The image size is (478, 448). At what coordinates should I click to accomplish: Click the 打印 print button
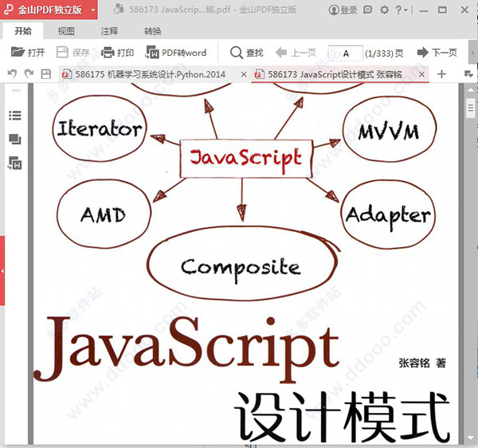click(117, 53)
